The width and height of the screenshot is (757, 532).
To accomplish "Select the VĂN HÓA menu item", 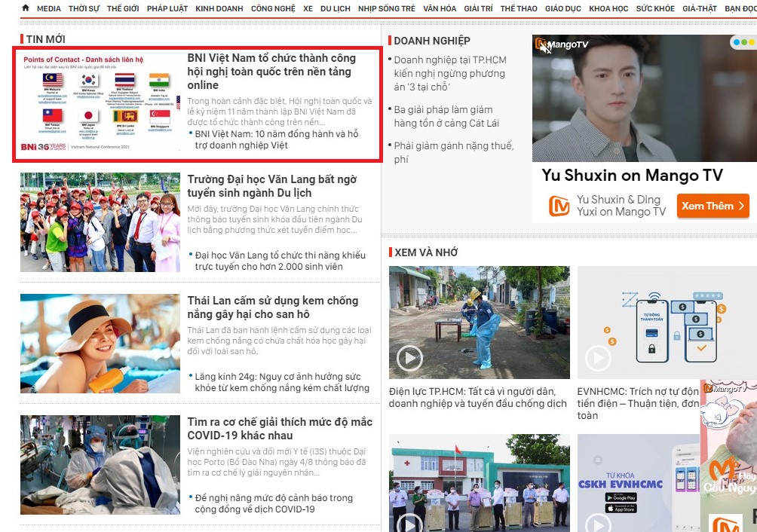I will tap(440, 8).
